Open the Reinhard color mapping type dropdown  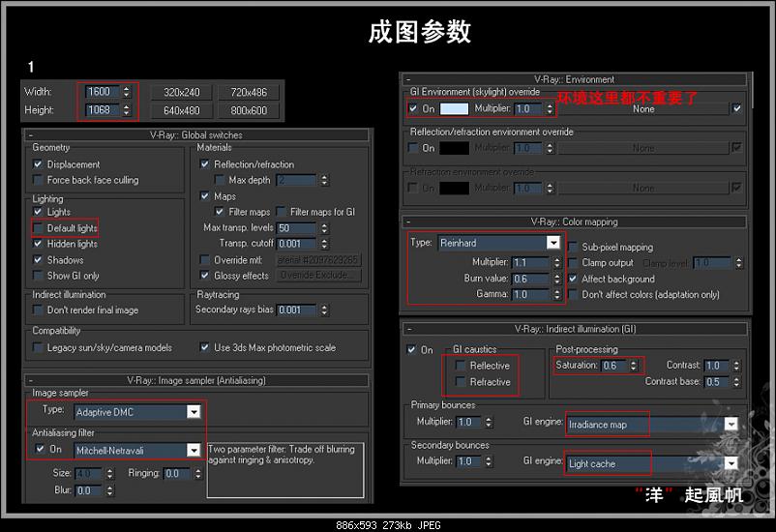(499, 243)
